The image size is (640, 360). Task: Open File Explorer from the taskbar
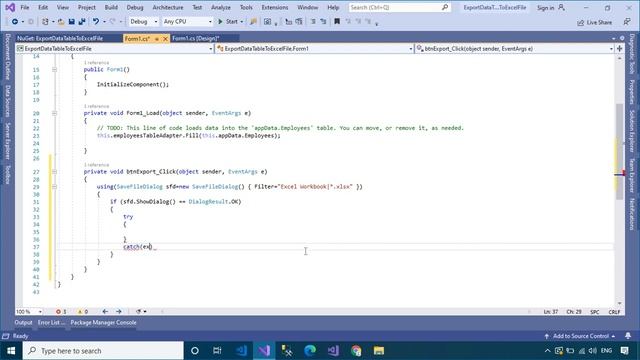click(379, 351)
